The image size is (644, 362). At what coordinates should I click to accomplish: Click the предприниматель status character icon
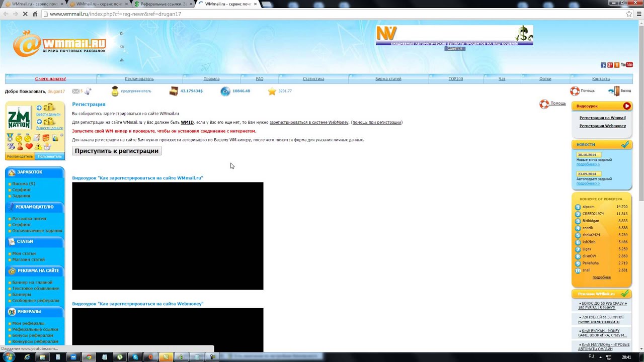[115, 91]
